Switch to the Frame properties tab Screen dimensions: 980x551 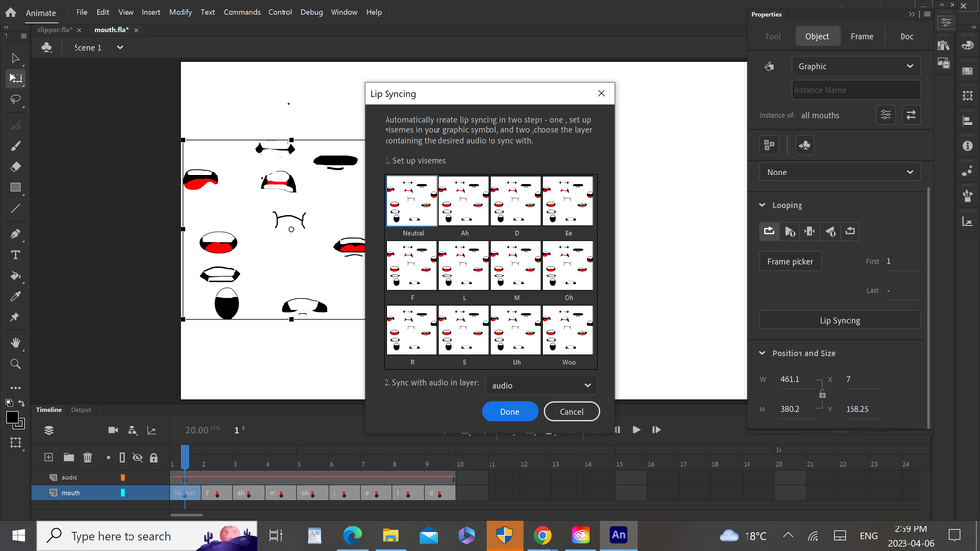862,36
